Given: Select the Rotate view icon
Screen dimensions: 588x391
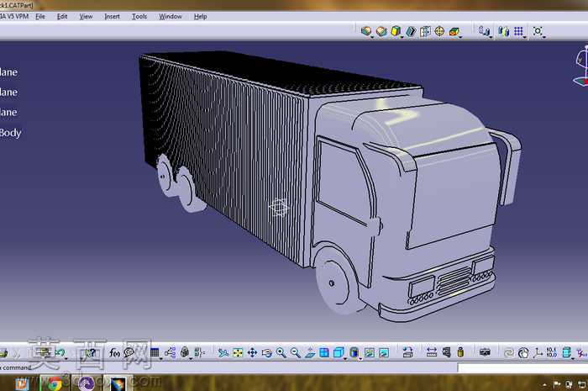Looking at the screenshot, I should coord(267,352).
